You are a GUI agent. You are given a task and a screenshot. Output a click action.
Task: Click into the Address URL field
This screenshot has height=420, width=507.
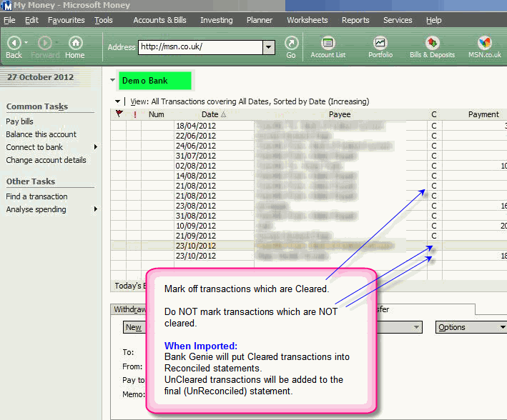tap(200, 47)
